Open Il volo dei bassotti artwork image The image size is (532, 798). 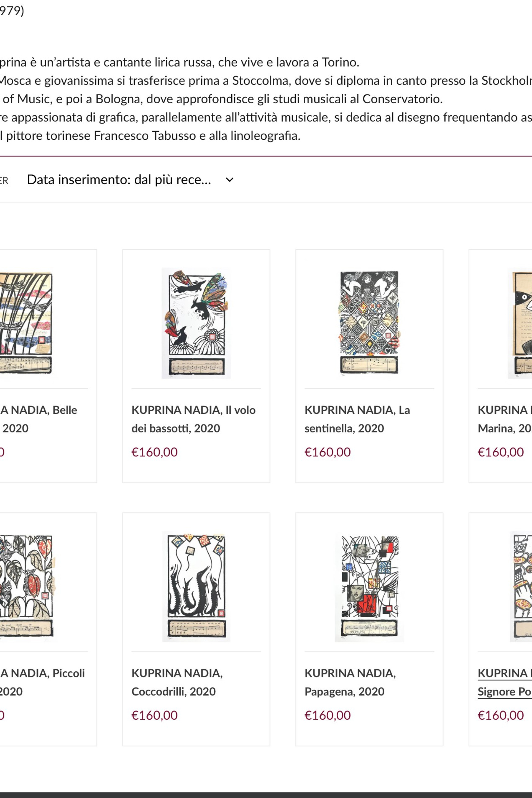[x=196, y=323]
